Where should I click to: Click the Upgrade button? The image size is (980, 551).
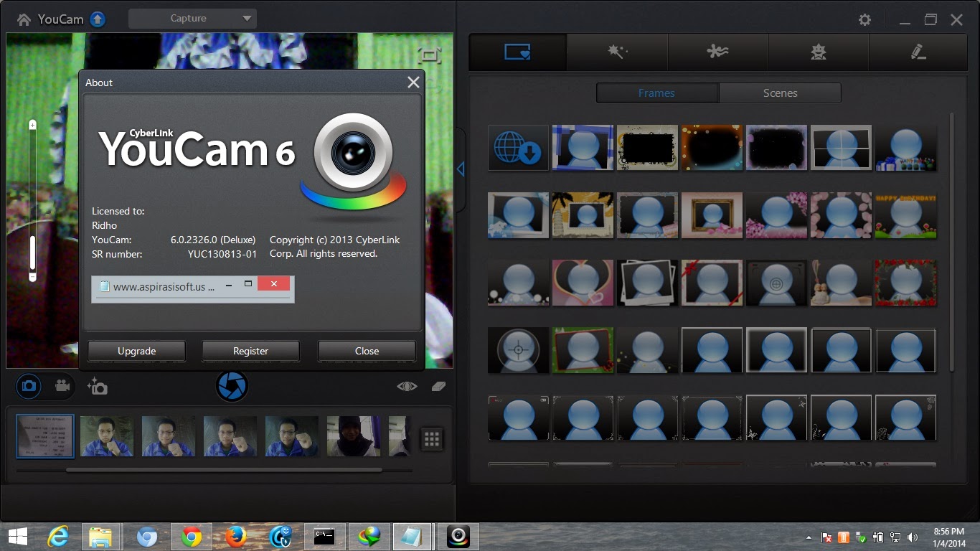click(x=136, y=351)
